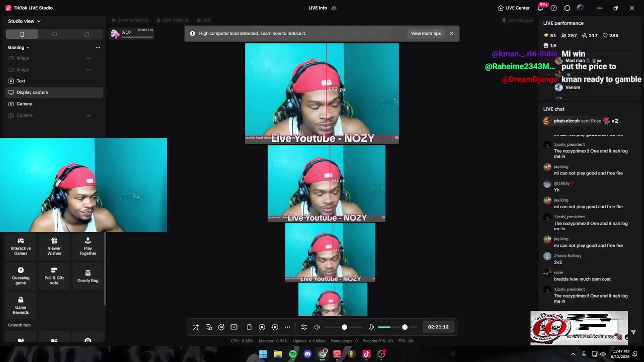
Task: Select the dual-screen layout view
Action: [87, 34]
